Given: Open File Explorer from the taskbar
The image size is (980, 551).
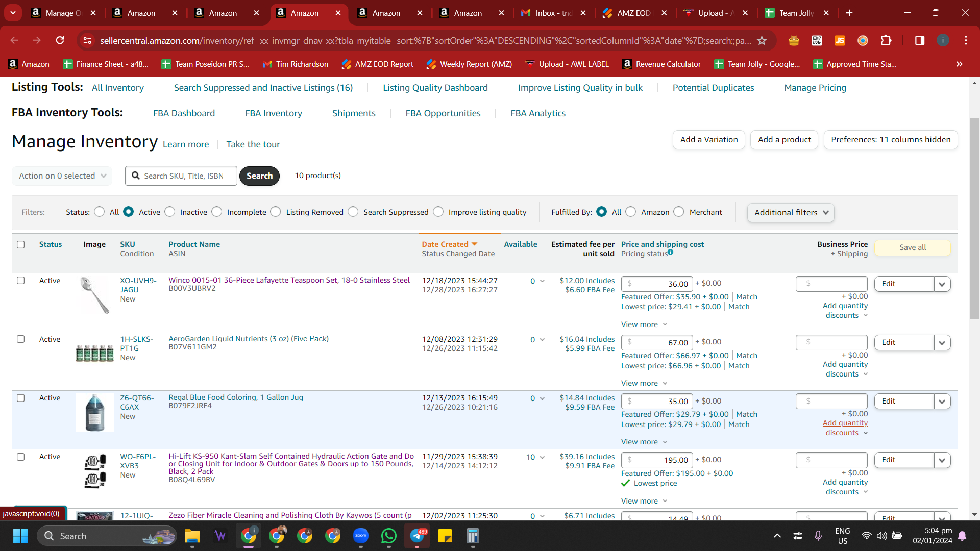Looking at the screenshot, I should point(192,536).
